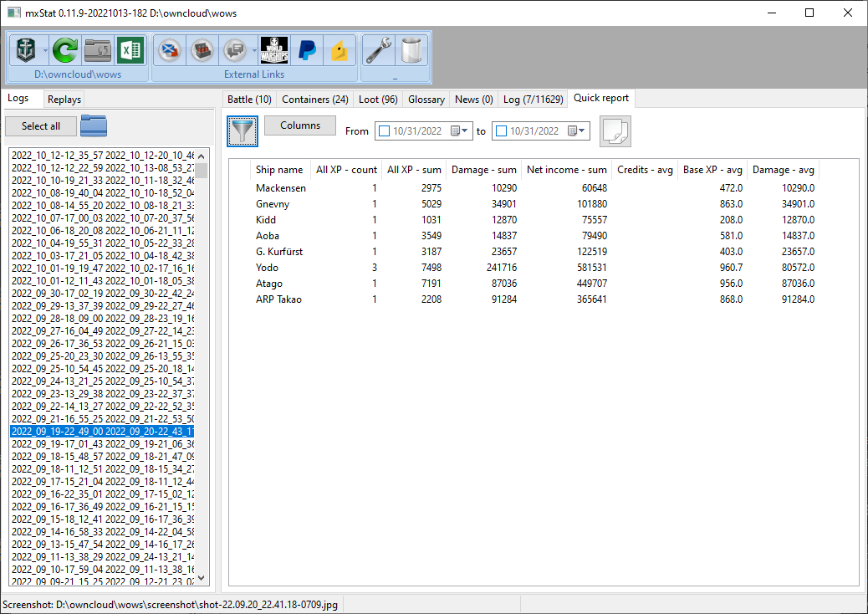The image size is (868, 614).
Task: Open the World of Warships website icon
Action: [x=274, y=50]
